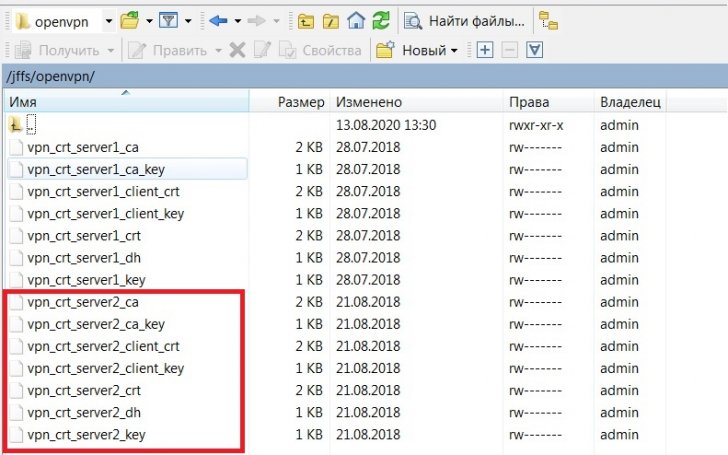Click file icon of vpn_crt_server1_crt
728x455 pixels.
(x=16, y=236)
